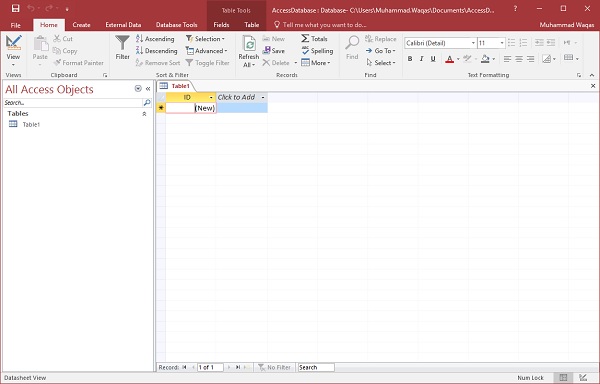Expand the Click to Add column dropdown

click(263, 98)
